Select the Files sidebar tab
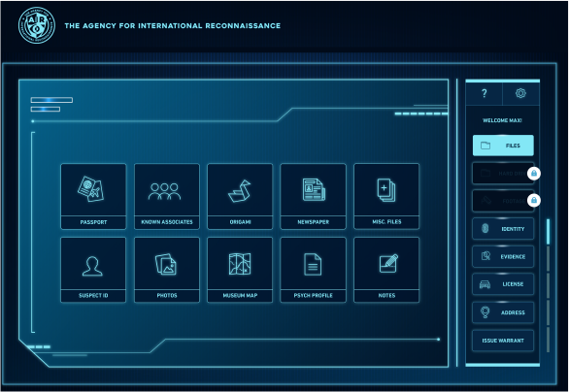Image resolution: width=569 pixels, height=392 pixels. pos(503,146)
